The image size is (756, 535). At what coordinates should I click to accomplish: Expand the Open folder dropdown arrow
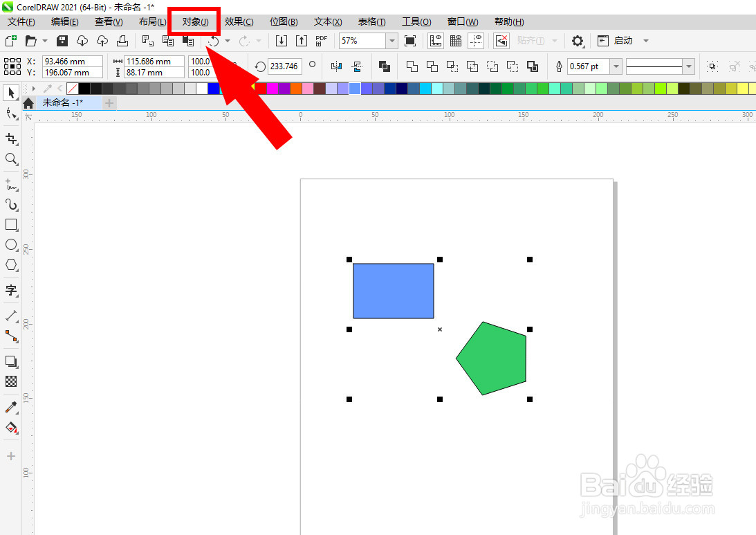point(45,41)
